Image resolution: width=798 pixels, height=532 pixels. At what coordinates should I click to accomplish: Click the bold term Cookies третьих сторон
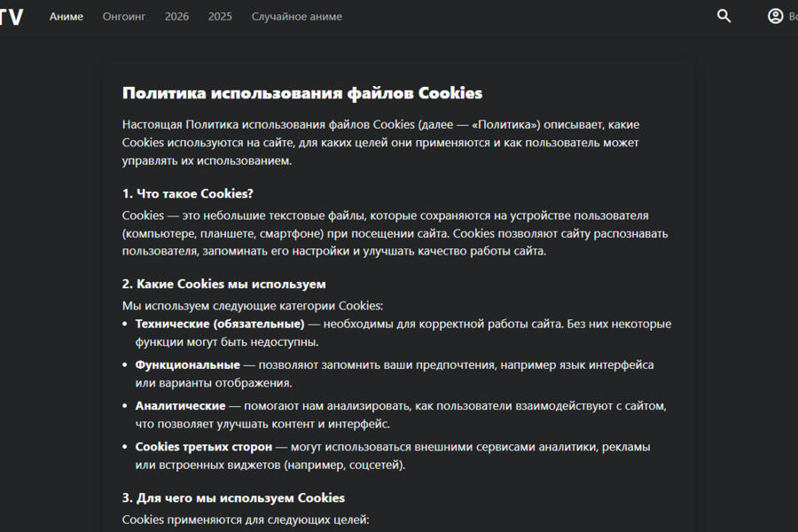click(203, 446)
